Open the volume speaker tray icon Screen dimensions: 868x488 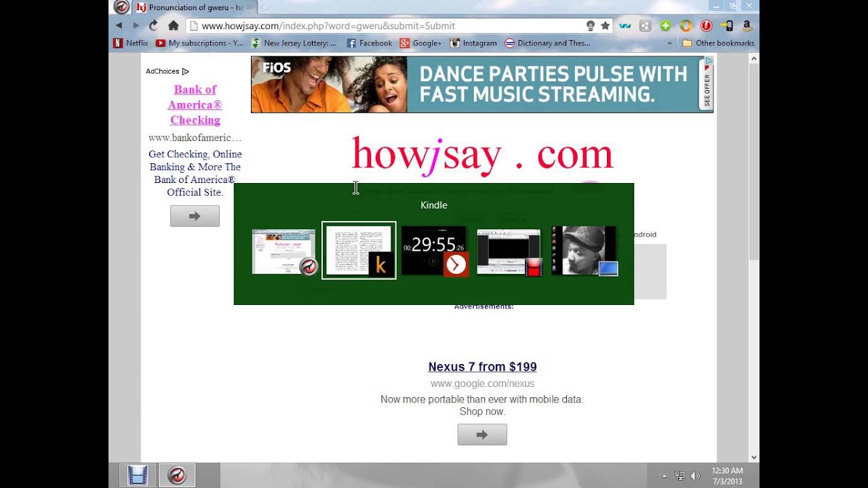coord(694,476)
